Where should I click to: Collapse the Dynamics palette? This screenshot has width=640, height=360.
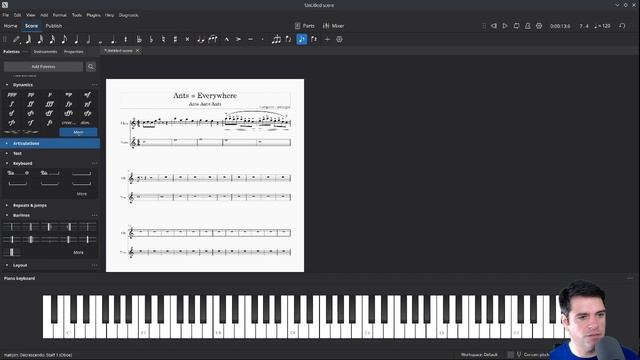[x=7, y=85]
